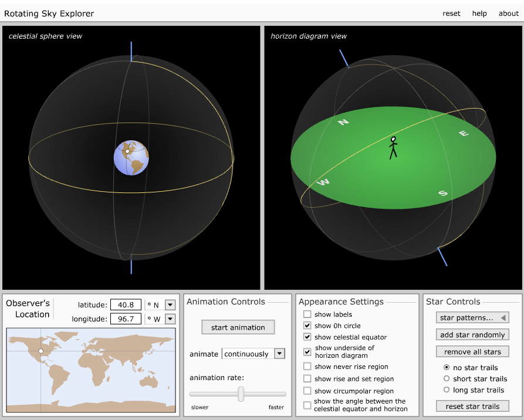Select the long star trails option
Image resolution: width=524 pixels, height=420 pixels.
(x=447, y=389)
